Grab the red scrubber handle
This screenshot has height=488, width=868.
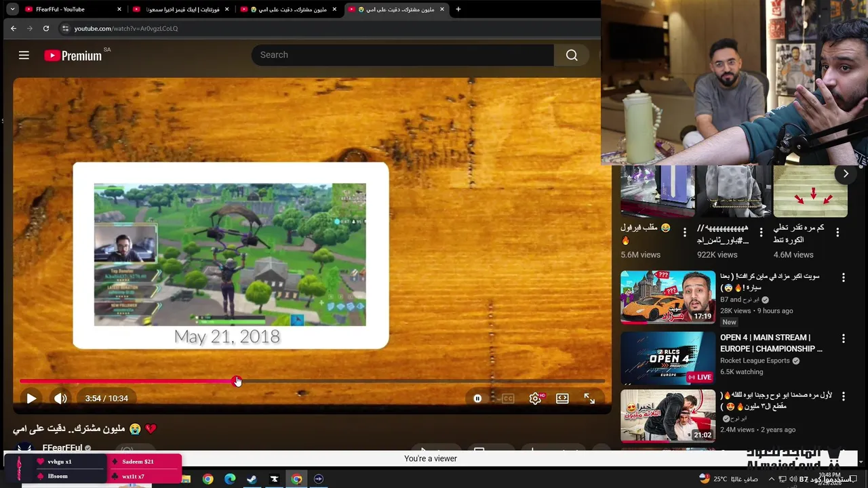point(237,382)
